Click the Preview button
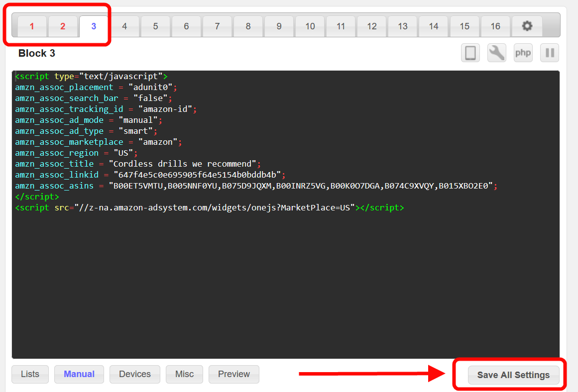This screenshot has width=578, height=392. coord(234,374)
